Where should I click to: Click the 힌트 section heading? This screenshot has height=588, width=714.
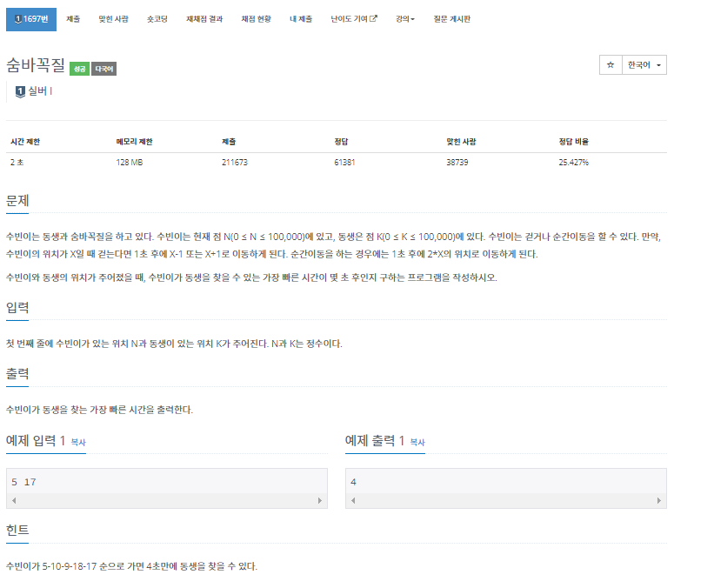pos(17,530)
